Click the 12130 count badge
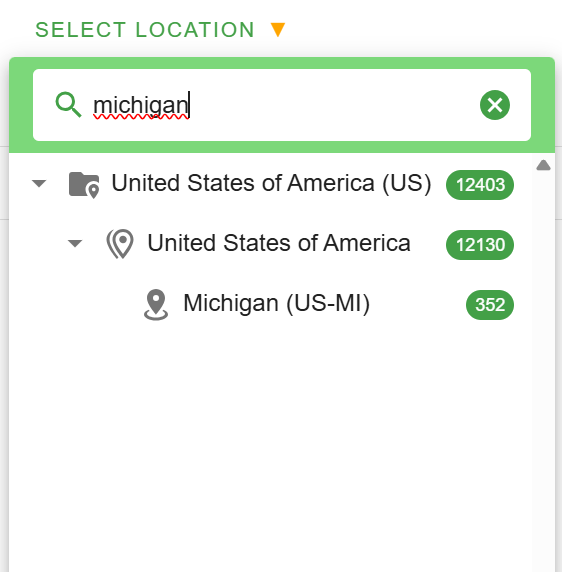The width and height of the screenshot is (562, 572). (x=480, y=245)
